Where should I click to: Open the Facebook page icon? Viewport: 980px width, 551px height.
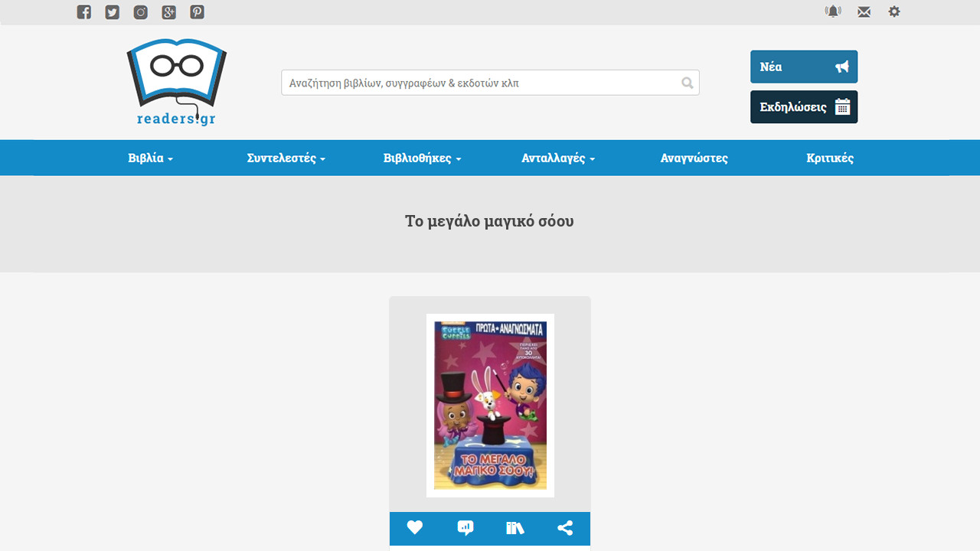click(84, 12)
